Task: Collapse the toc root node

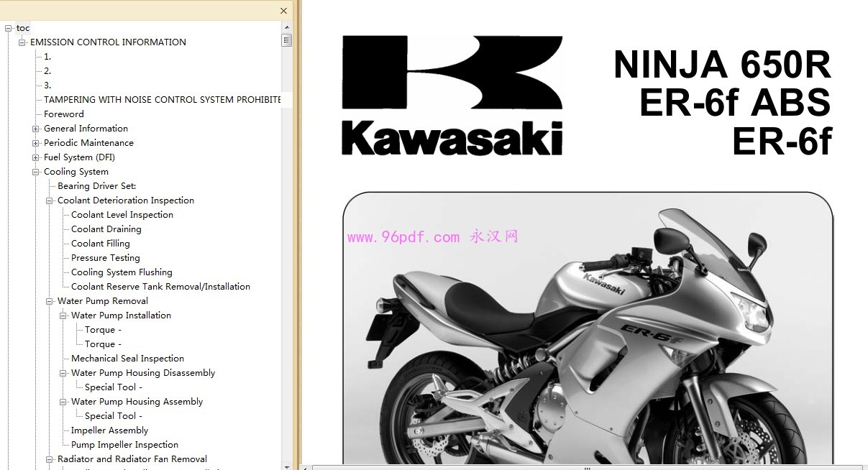Action: click(9, 28)
